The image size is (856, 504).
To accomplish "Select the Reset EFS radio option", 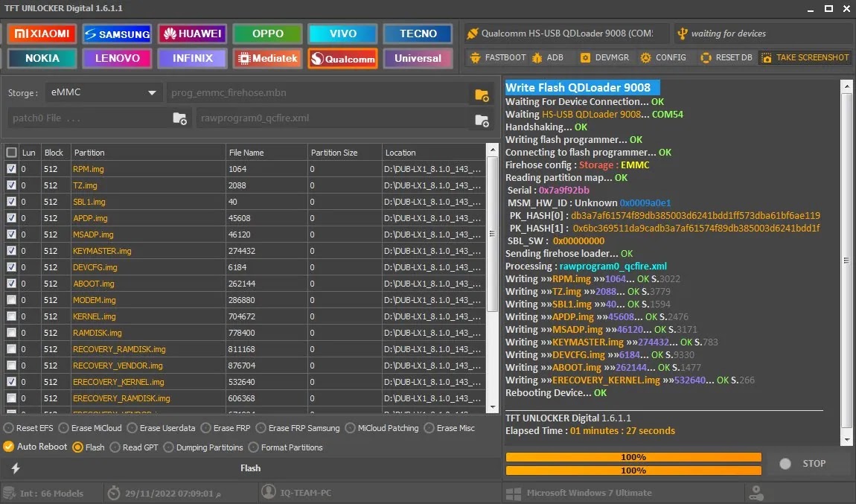I will pyautogui.click(x=28, y=428).
